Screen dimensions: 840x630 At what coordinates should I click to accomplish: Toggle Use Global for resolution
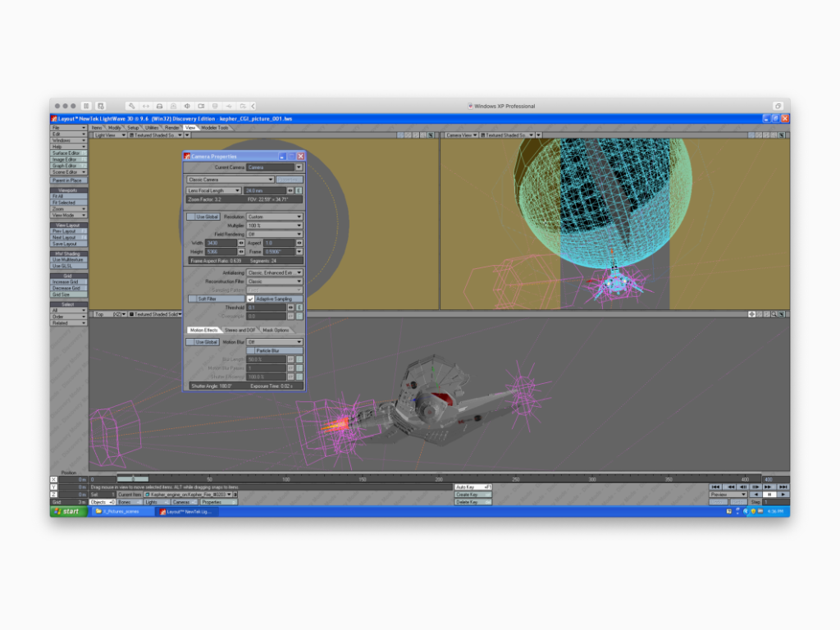tap(203, 217)
